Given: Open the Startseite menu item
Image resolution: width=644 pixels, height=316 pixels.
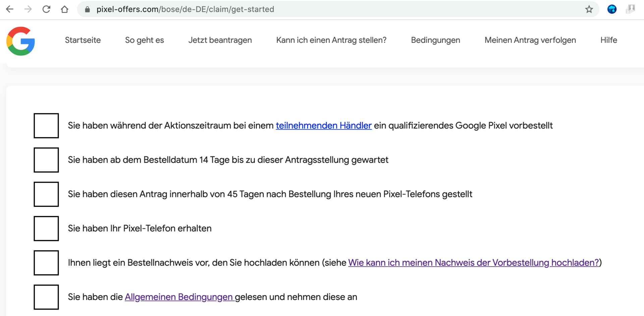Looking at the screenshot, I should pos(83,40).
